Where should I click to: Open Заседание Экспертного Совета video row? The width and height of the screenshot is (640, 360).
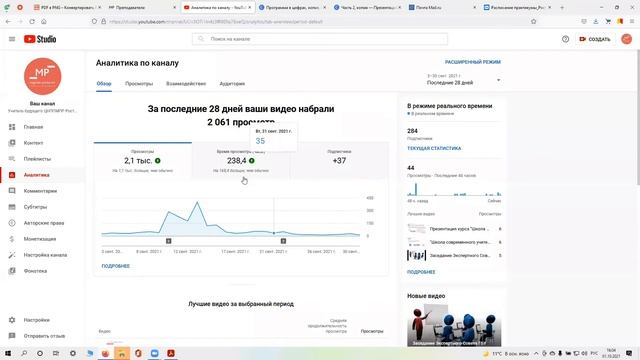click(454, 256)
